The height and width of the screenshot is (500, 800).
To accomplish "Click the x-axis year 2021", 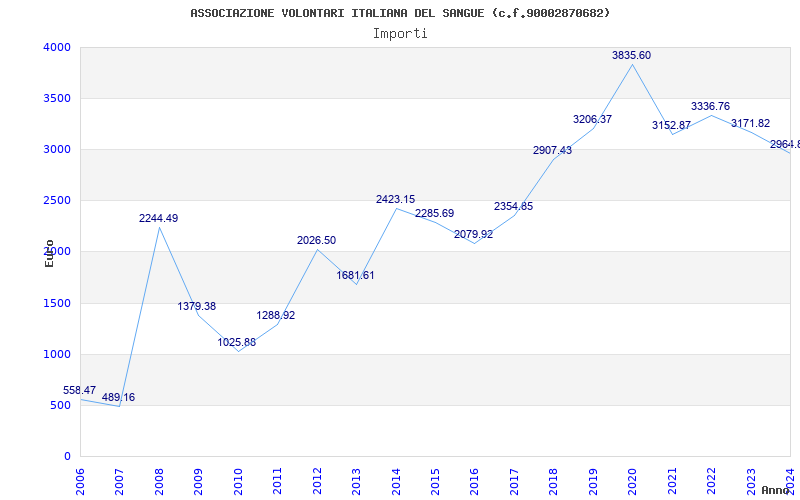I will click(672, 482).
